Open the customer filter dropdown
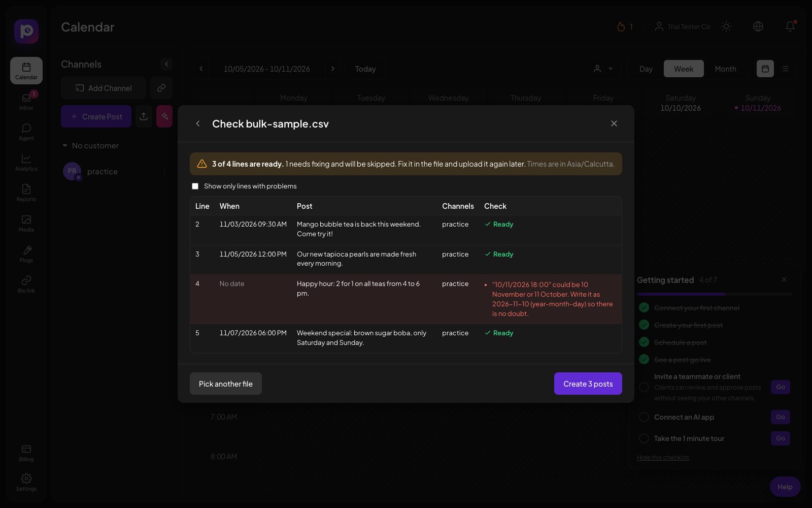812x508 pixels. click(603, 69)
